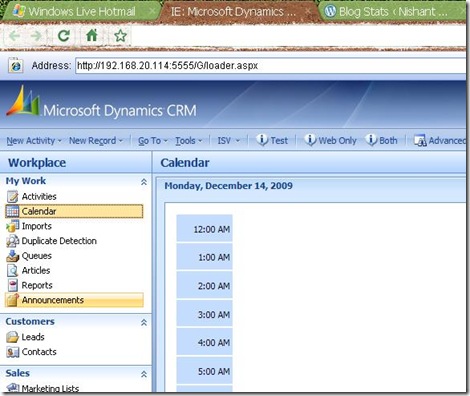The image size is (470, 396).
Task: Open the ISV dropdown menu
Action: [x=229, y=141]
